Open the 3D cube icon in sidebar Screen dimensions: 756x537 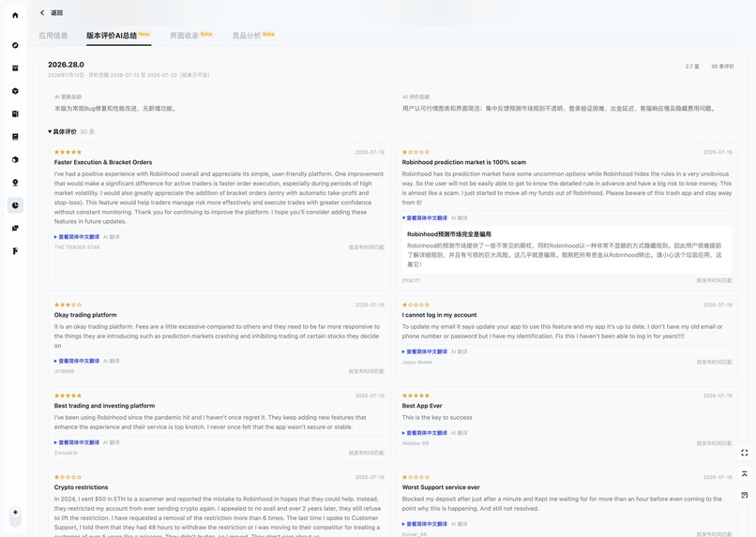[15, 159]
